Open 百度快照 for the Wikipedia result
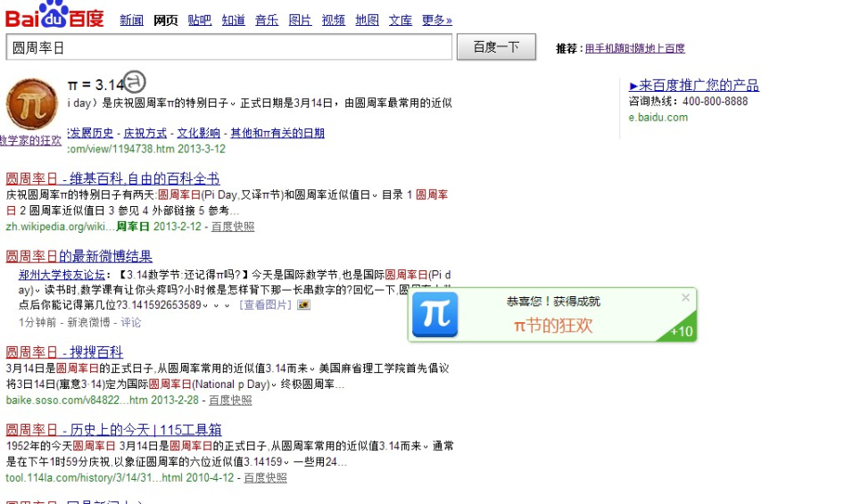Screen dimensions: 844x504 pyautogui.click(x=233, y=227)
